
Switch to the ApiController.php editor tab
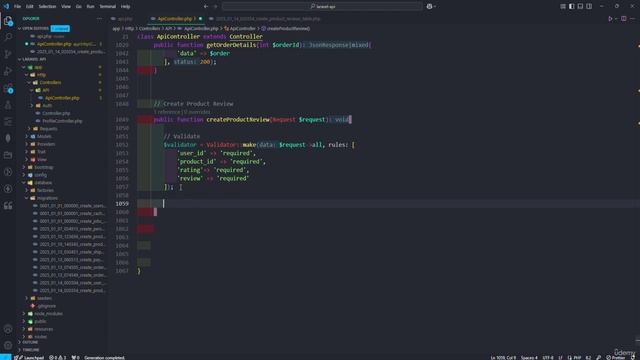click(175, 19)
